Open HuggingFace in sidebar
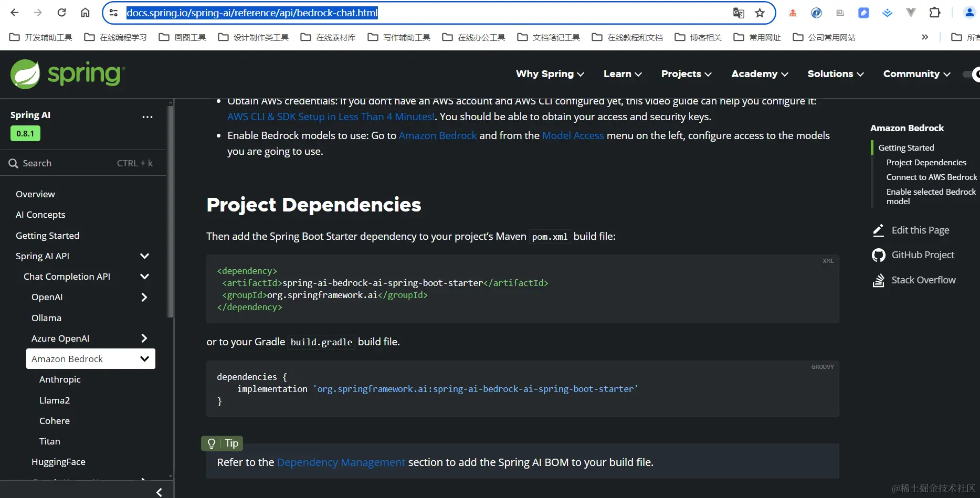The image size is (980, 498). point(58,462)
